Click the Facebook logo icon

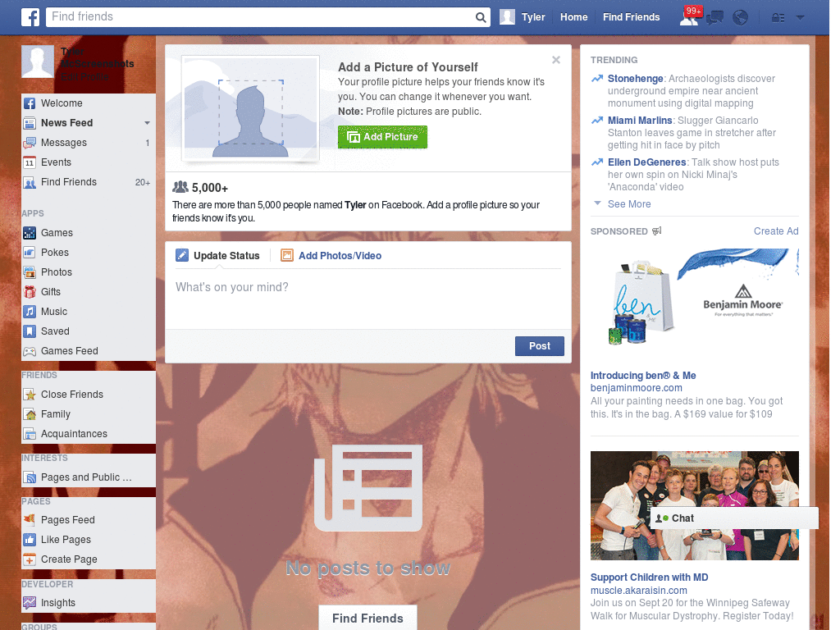(30, 17)
